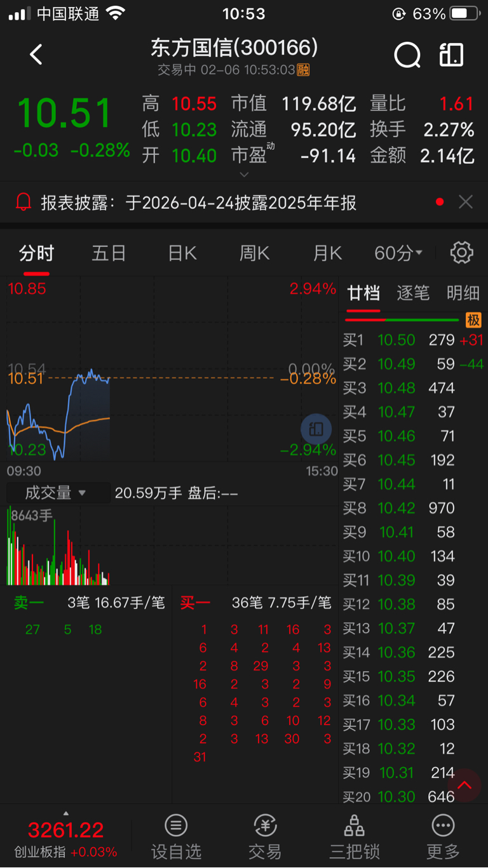Tap the back arrow icon
This screenshot has height=868, width=488.
pos(36,55)
